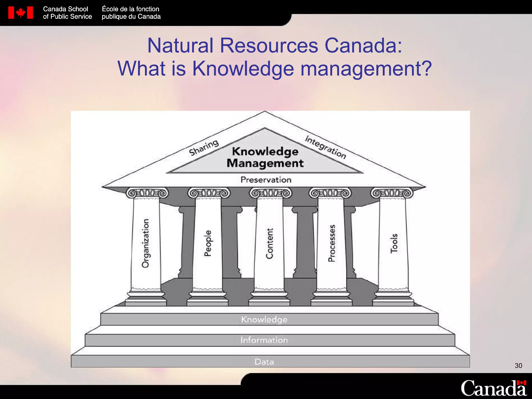Click the "Information" step of the temple
Viewport: 532px width, 399px height.
[x=270, y=340]
